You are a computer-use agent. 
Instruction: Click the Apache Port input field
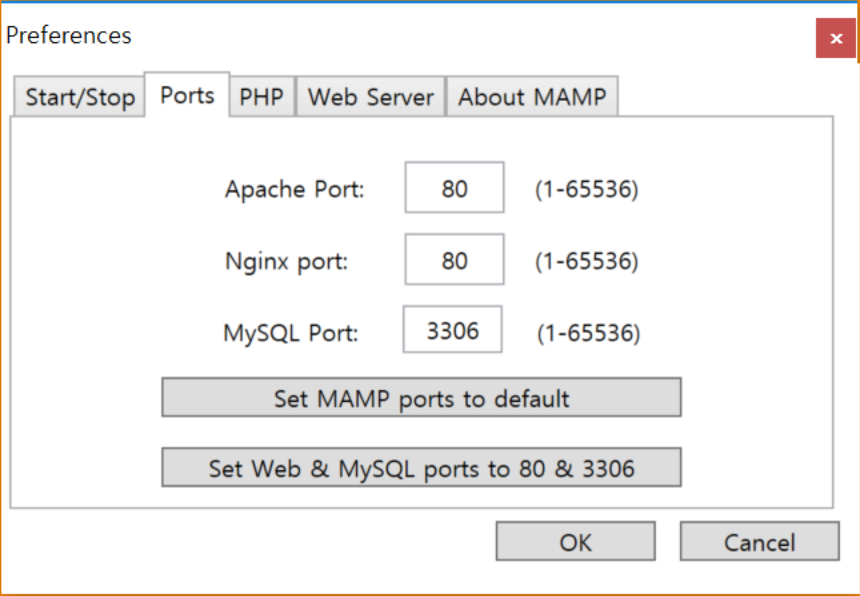click(454, 188)
